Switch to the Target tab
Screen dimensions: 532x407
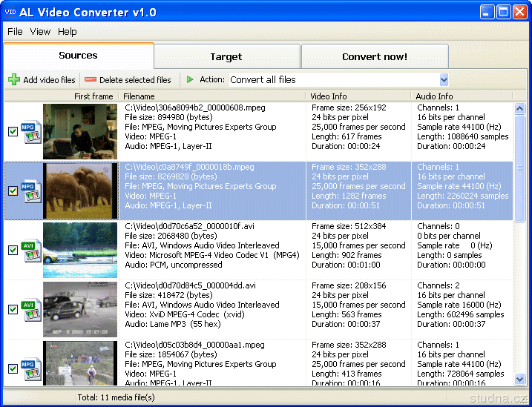(226, 56)
